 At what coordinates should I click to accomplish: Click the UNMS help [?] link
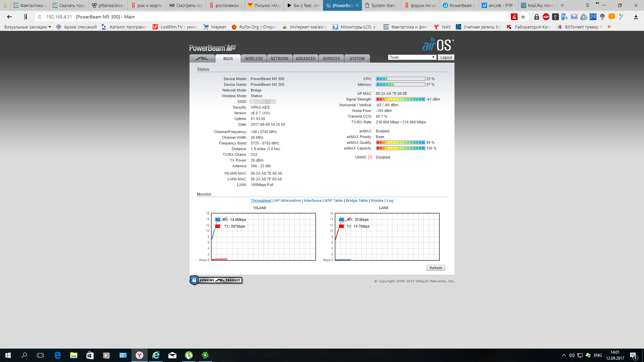click(x=370, y=158)
